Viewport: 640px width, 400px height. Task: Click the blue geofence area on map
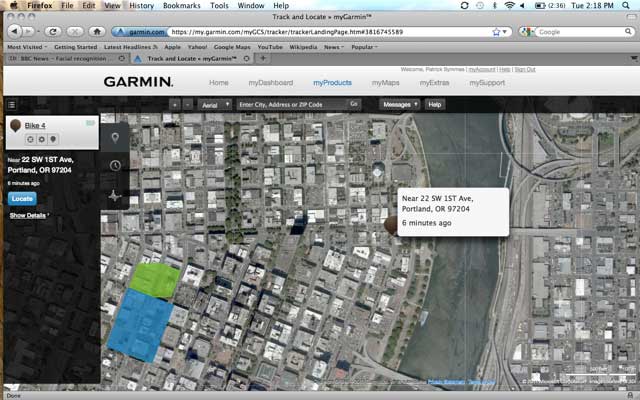pyautogui.click(x=140, y=325)
